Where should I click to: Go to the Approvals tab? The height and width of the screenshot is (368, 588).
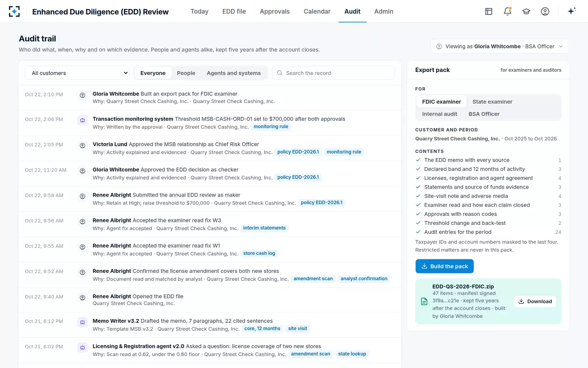pyautogui.click(x=275, y=11)
